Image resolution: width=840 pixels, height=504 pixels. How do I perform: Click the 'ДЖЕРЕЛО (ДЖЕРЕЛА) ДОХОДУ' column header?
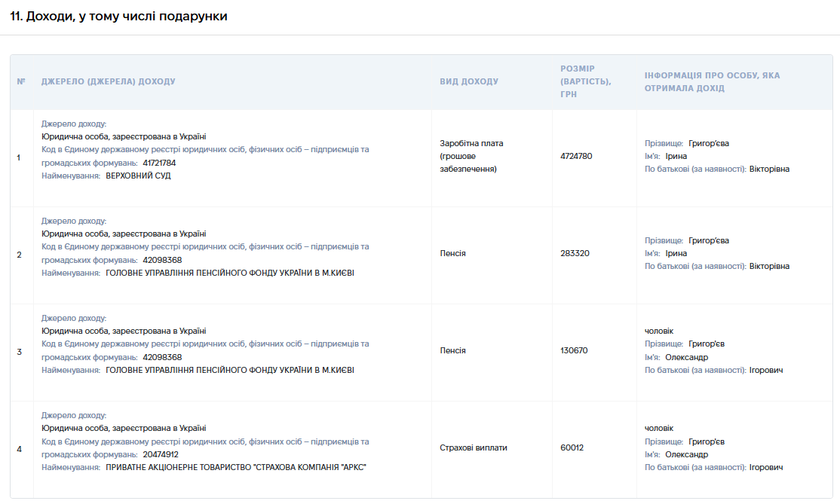click(109, 81)
